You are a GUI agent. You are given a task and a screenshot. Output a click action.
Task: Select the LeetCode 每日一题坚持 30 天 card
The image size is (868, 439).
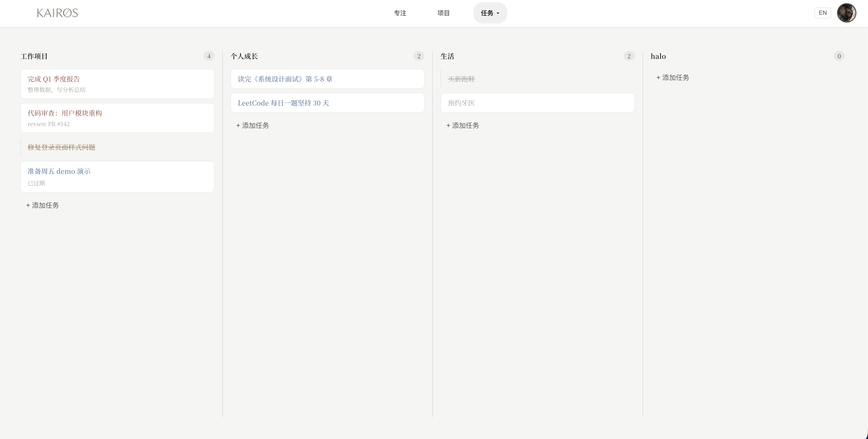point(327,103)
